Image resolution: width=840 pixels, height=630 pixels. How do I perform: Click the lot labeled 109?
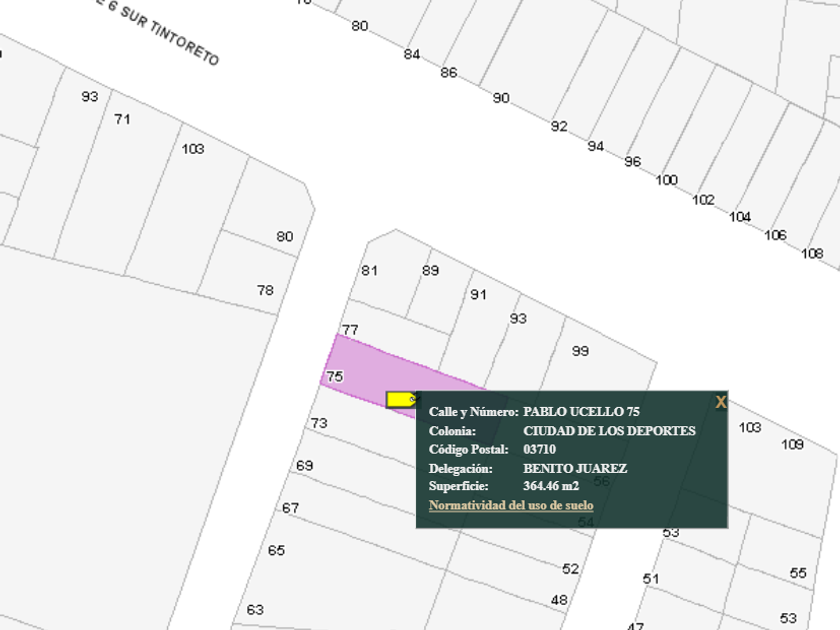click(x=792, y=445)
